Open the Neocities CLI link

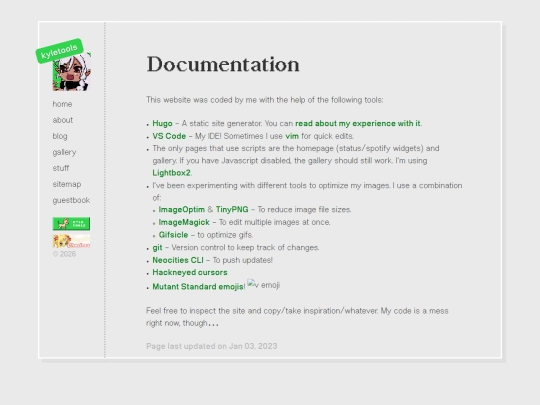click(x=178, y=260)
